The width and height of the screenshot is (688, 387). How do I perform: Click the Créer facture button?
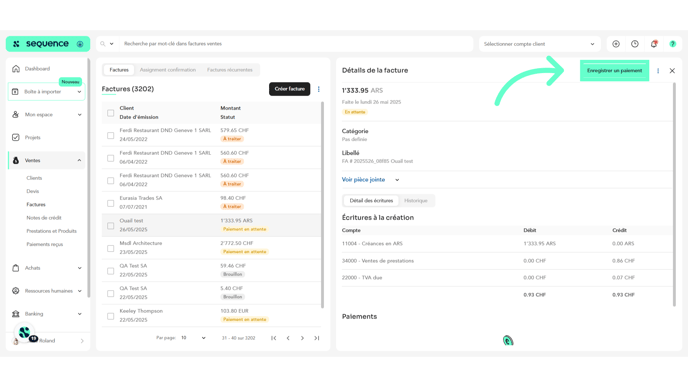pyautogui.click(x=290, y=89)
